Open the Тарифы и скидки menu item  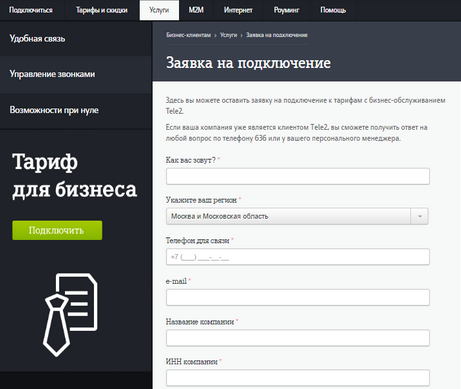tap(102, 10)
